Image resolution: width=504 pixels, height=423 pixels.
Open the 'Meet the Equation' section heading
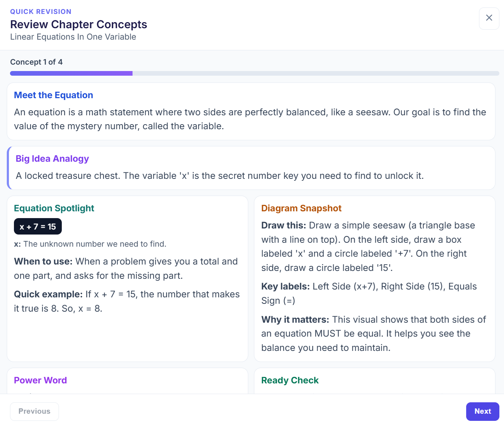pyautogui.click(x=54, y=95)
